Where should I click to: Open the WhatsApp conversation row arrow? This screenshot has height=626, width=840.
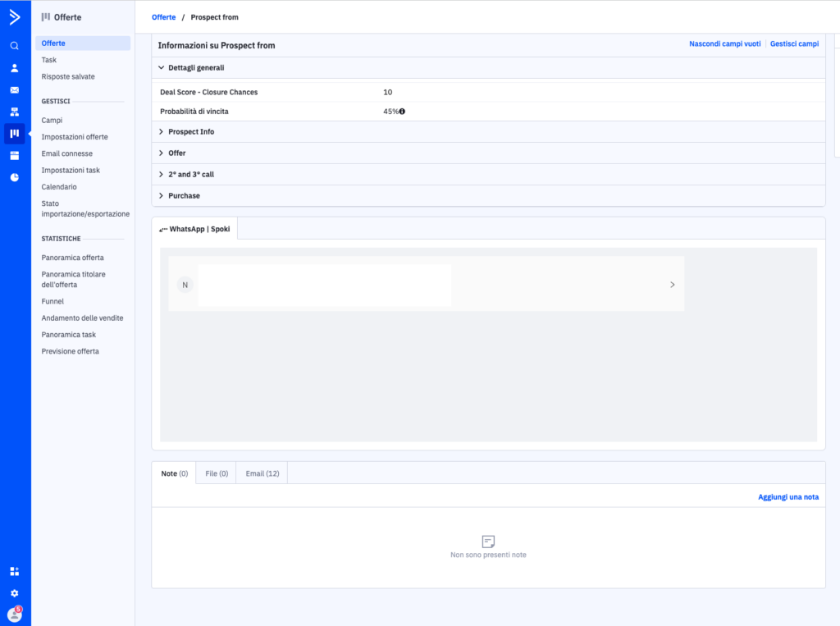(x=672, y=285)
